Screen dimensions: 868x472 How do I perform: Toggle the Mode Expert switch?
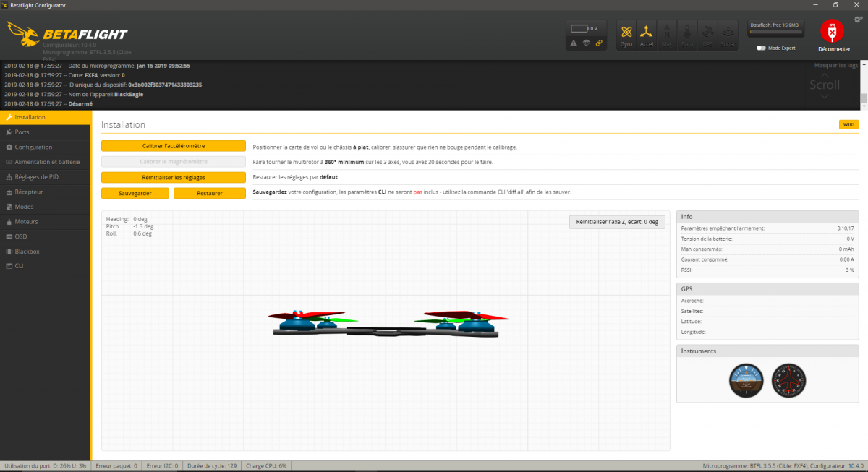coord(761,48)
